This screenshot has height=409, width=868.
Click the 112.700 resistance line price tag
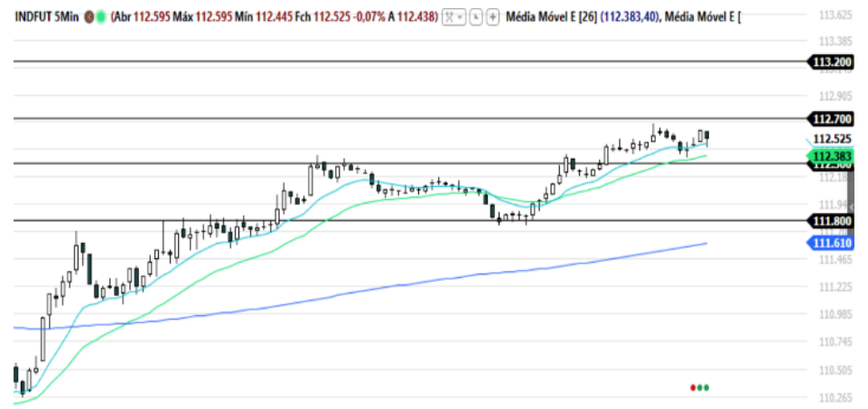tap(831, 119)
